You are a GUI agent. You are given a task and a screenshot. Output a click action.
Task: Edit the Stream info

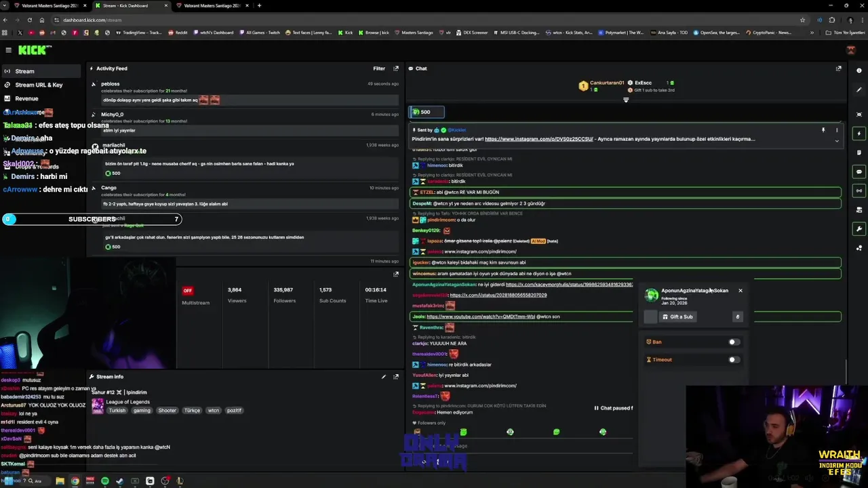(x=384, y=377)
